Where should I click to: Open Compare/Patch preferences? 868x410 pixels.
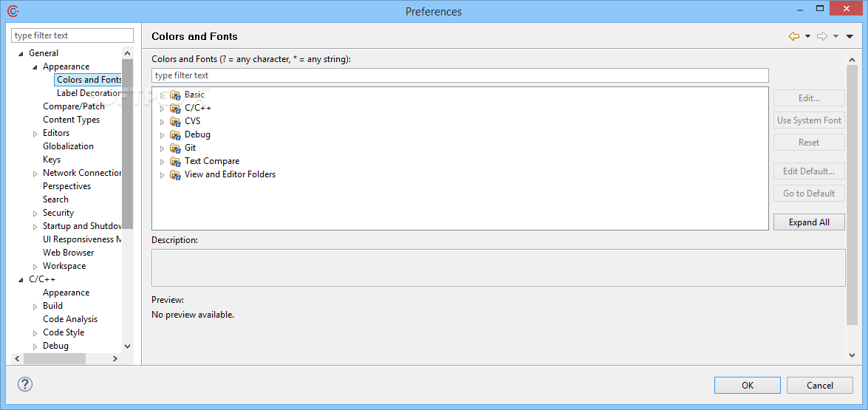[74, 106]
